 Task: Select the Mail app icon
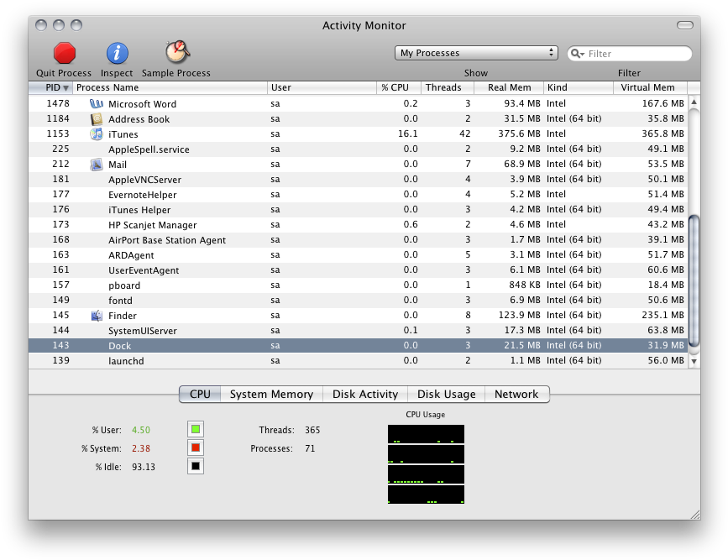[x=96, y=164]
